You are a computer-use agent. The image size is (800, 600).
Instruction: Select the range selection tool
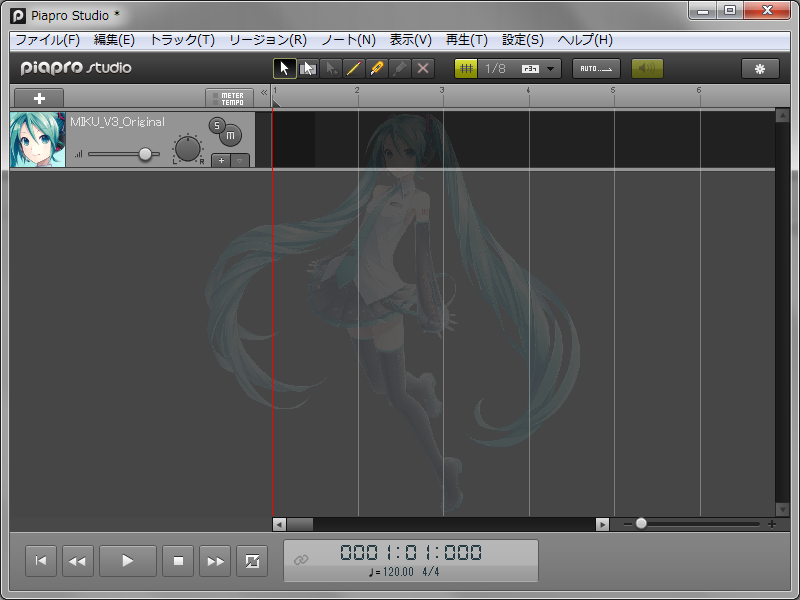308,68
